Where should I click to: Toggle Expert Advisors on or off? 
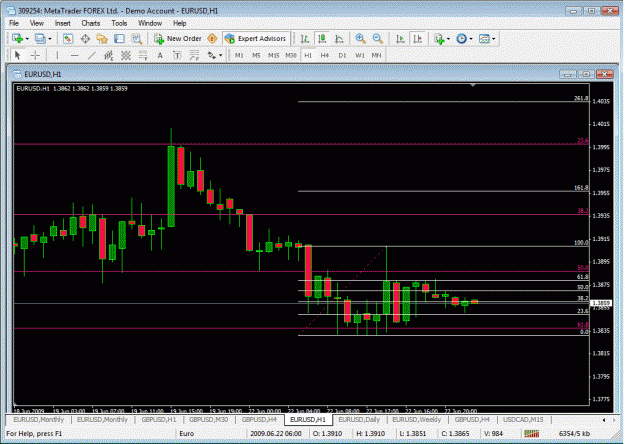click(x=256, y=39)
